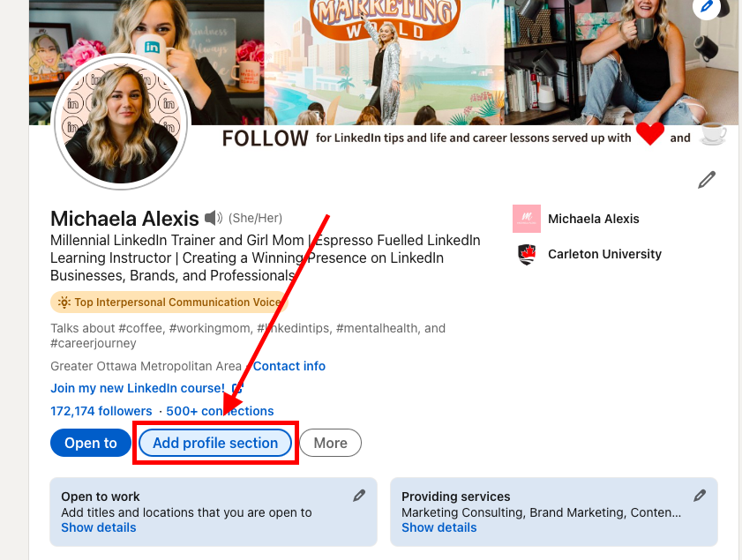View the 172,174 followers link

[101, 411]
